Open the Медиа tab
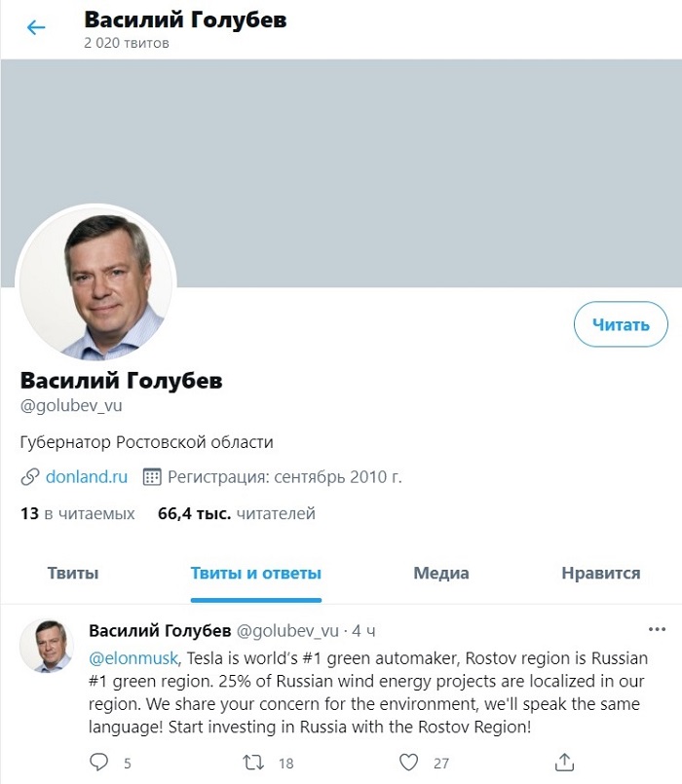This screenshot has height=784, width=682. [x=440, y=574]
